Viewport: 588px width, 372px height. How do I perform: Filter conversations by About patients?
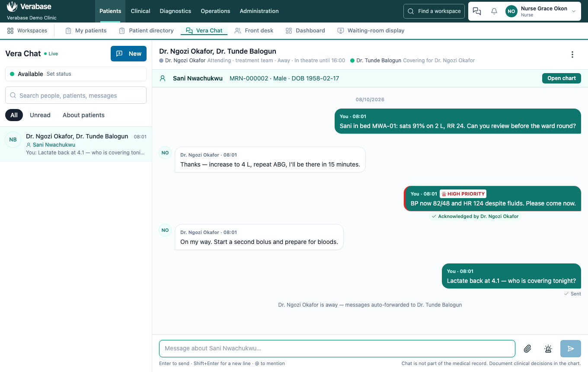83,115
